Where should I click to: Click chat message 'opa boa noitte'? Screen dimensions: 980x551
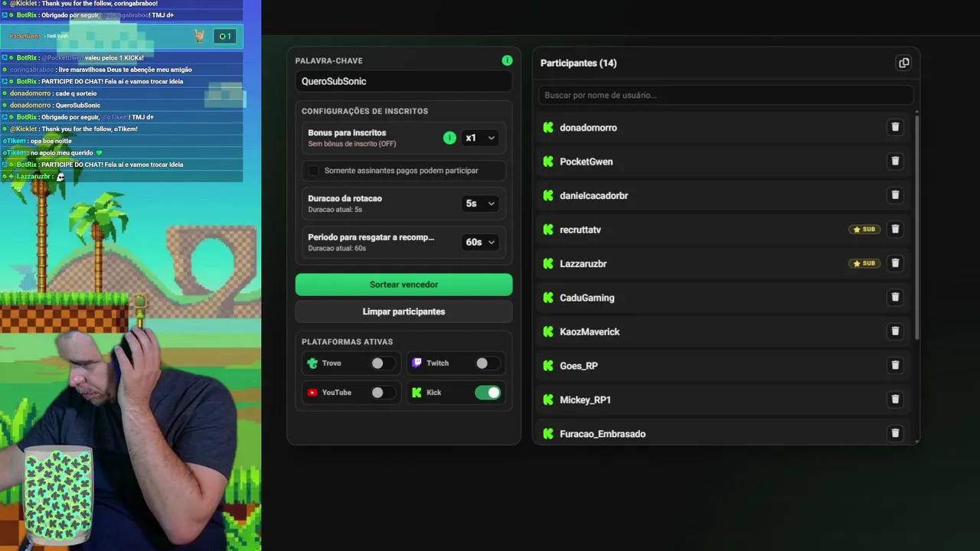point(51,141)
